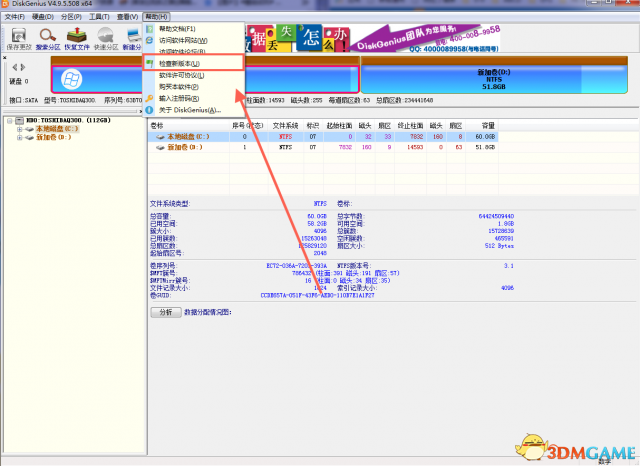Click the drive icon in the 本地磁盘(C:) table row
Viewport: 640px width, 466px height.
point(160,137)
